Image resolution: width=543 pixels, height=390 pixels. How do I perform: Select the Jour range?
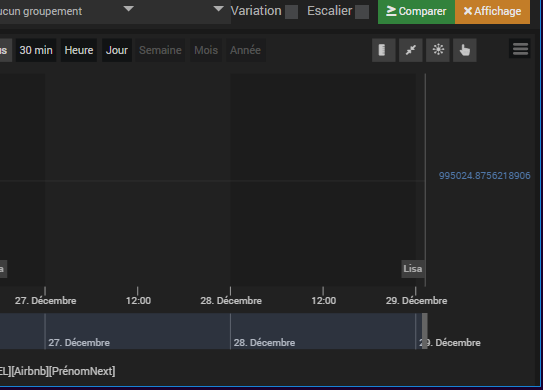click(x=117, y=50)
